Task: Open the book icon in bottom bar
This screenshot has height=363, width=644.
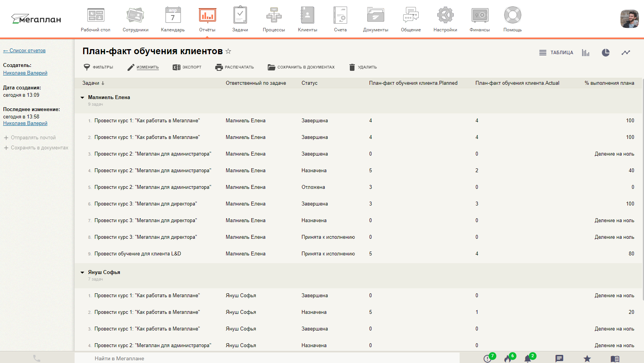Action: pyautogui.click(x=615, y=359)
